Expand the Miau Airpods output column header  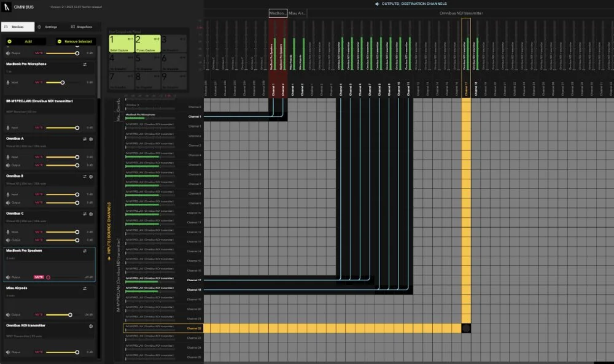click(x=297, y=12)
